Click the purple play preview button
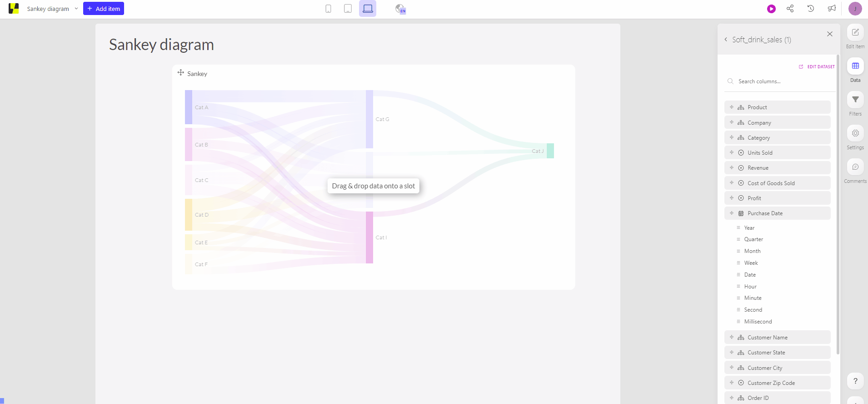 pyautogui.click(x=771, y=9)
